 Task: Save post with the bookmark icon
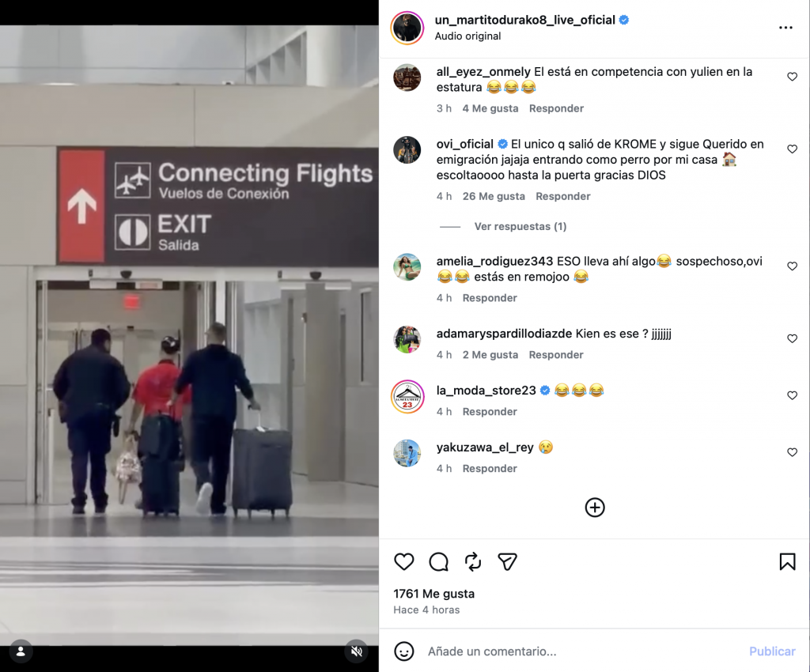pos(787,561)
